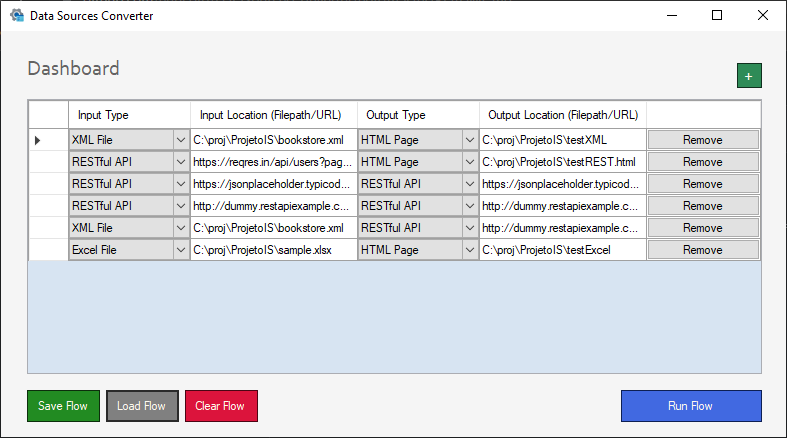Click Input Location (Filepath/URL) column header

[274, 115]
